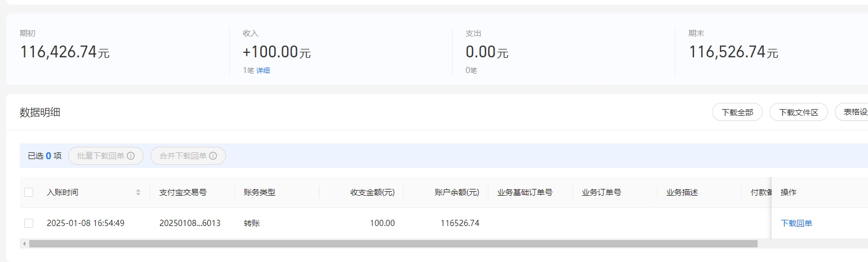Click the 账务类型 column header

260,192
